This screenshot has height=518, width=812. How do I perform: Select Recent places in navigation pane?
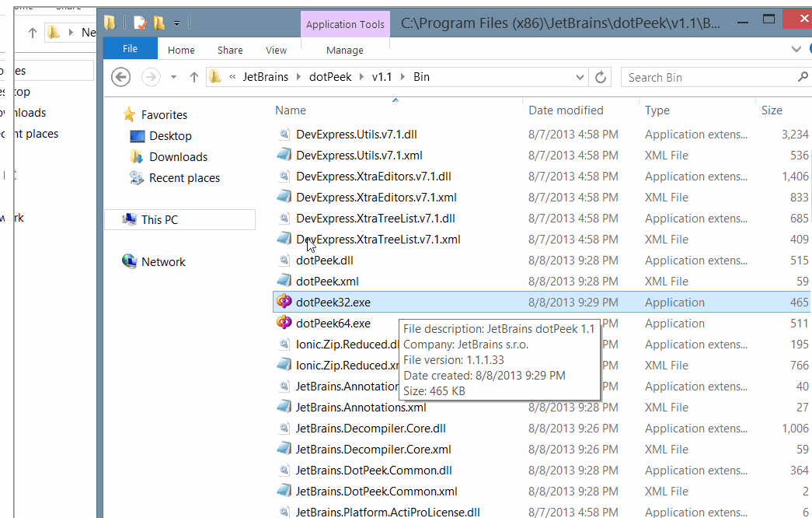coord(184,178)
